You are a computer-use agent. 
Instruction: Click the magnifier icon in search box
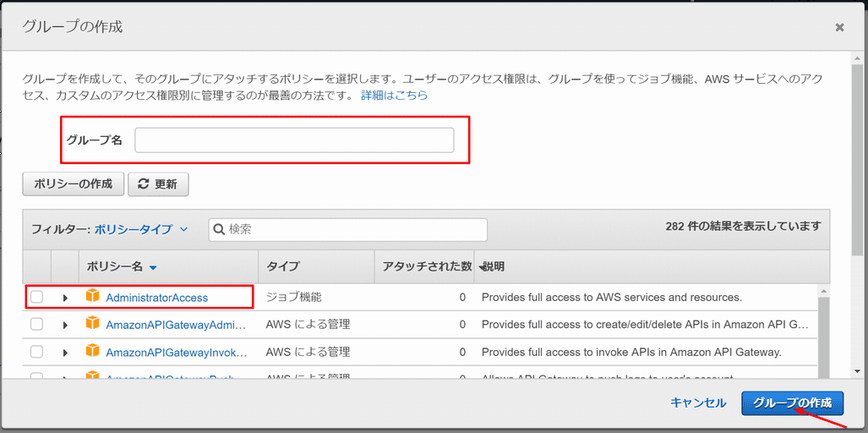[x=219, y=229]
